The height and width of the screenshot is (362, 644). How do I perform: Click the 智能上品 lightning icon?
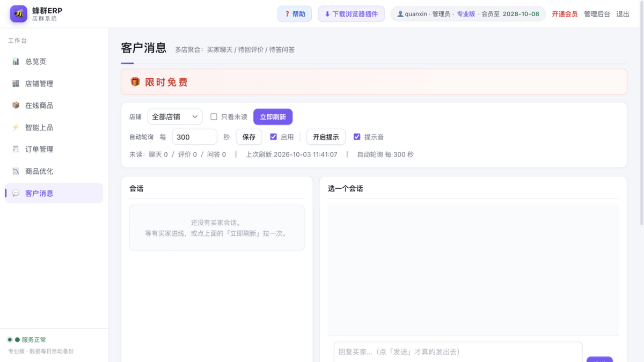click(16, 128)
